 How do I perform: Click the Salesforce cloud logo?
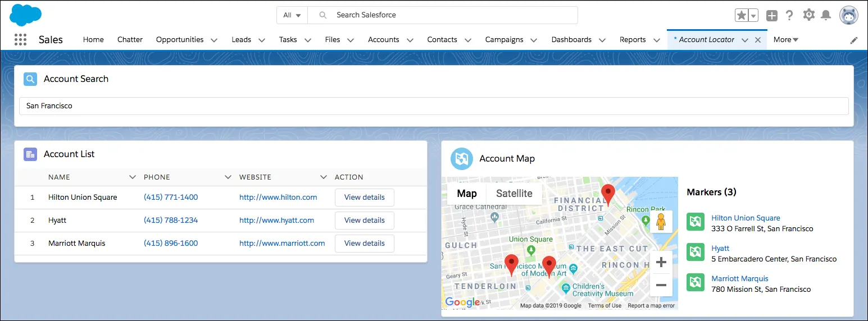click(26, 15)
